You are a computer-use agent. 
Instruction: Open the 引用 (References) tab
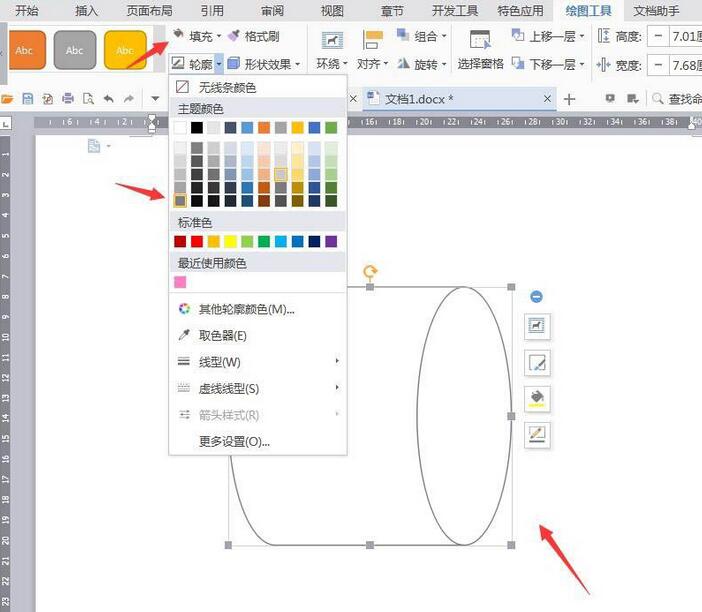coord(212,10)
